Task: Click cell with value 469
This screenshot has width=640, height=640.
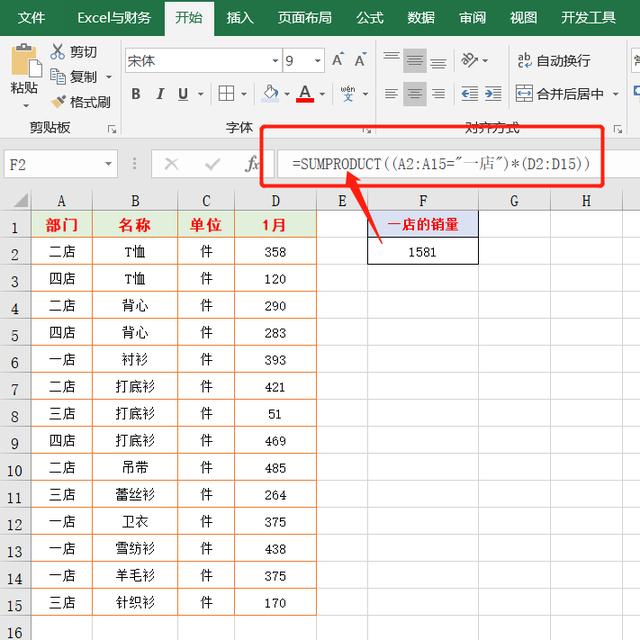Action: pos(276,441)
